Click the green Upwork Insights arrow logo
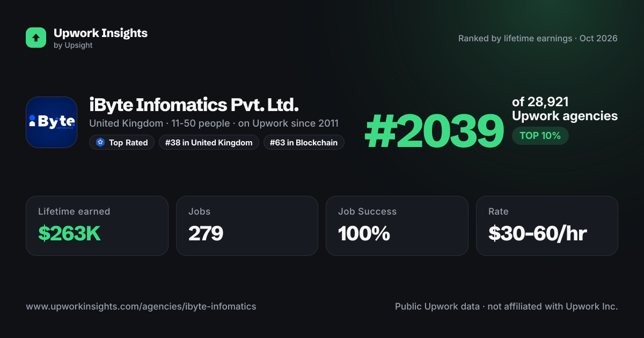This screenshot has width=644, height=338. point(36,38)
